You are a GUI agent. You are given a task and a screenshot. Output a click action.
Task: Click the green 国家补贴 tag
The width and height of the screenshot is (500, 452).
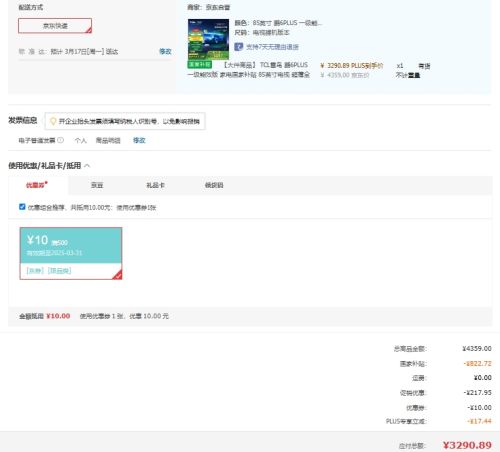tap(200, 64)
